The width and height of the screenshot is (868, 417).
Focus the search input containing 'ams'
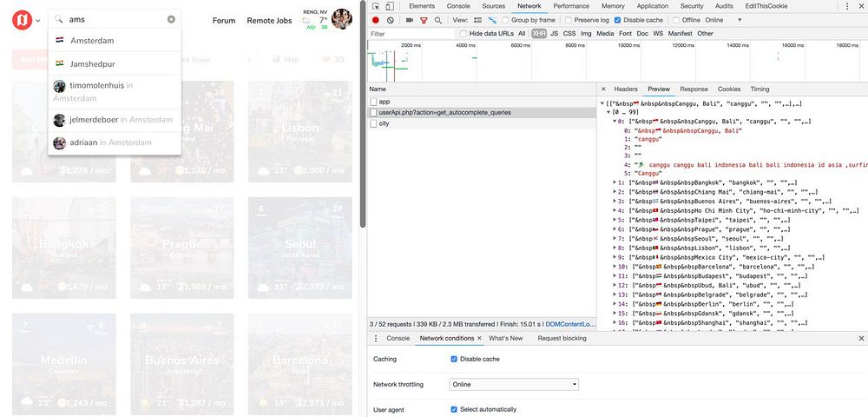115,19
